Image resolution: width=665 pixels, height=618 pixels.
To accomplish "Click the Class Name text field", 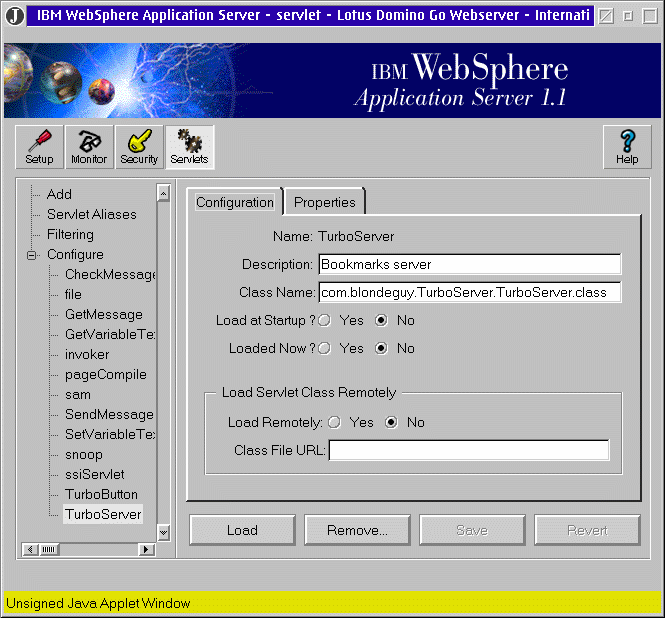I will 470,292.
